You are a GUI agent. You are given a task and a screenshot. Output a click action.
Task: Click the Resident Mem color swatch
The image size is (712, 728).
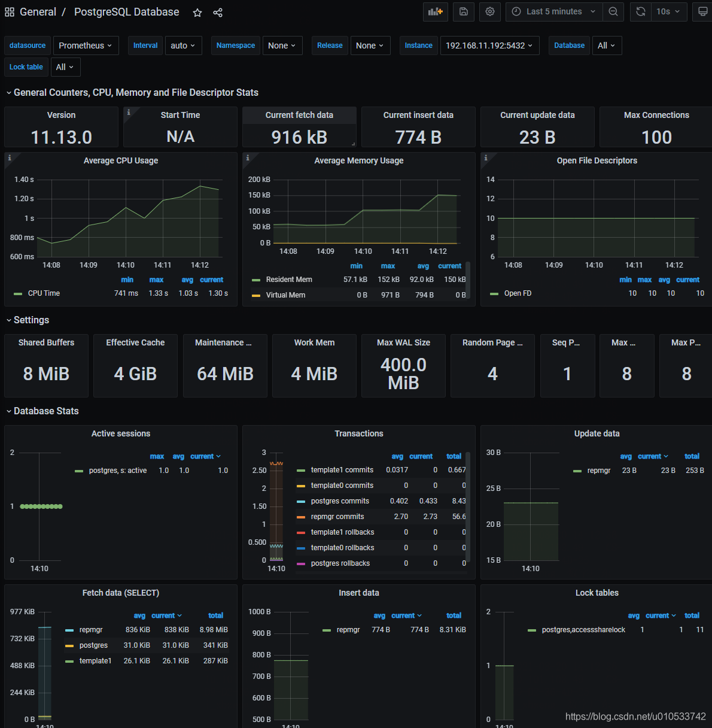click(256, 280)
